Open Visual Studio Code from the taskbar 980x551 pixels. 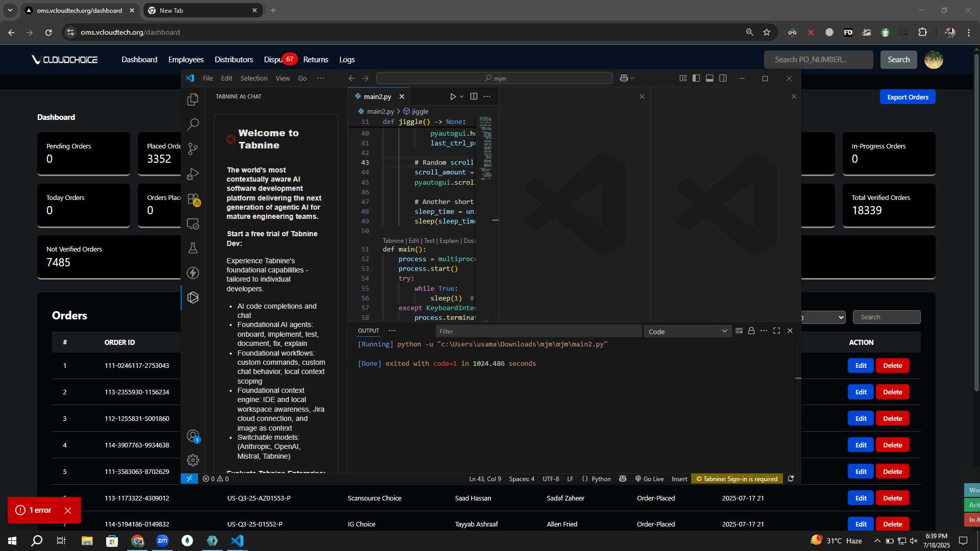click(x=237, y=541)
